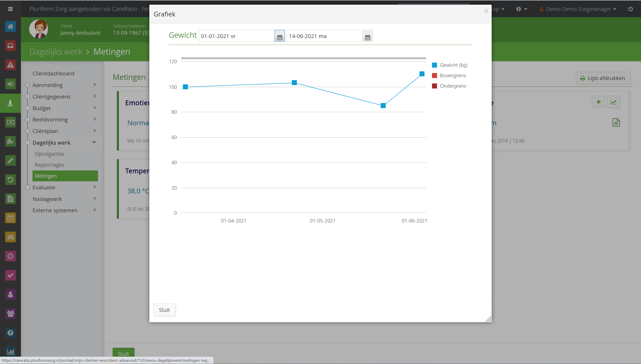Screen dimensions: 641x364
Task: Click the lowest weight data point near 85
Action: click(383, 106)
